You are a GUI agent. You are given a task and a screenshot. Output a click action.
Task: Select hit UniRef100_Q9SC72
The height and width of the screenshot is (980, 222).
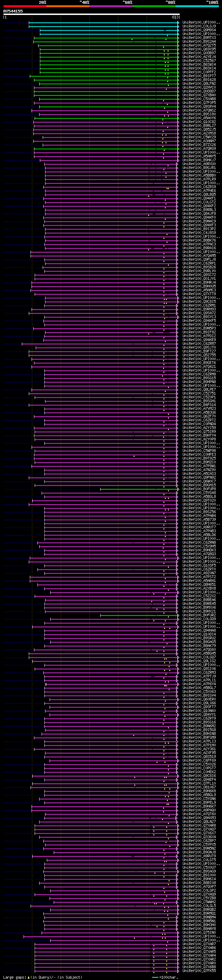tap(199, 275)
